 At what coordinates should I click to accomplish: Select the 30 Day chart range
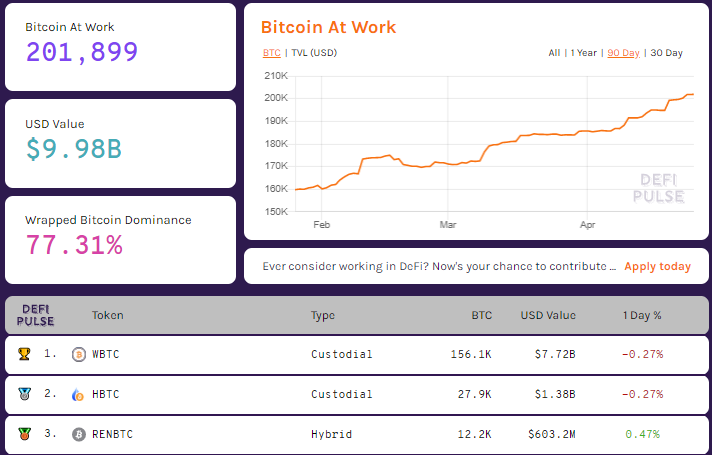click(x=666, y=53)
